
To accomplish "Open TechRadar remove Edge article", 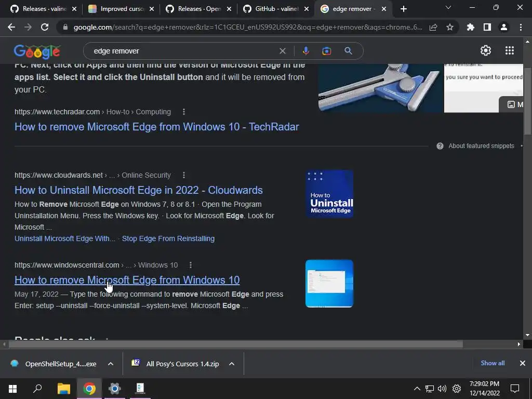I will pos(157,127).
